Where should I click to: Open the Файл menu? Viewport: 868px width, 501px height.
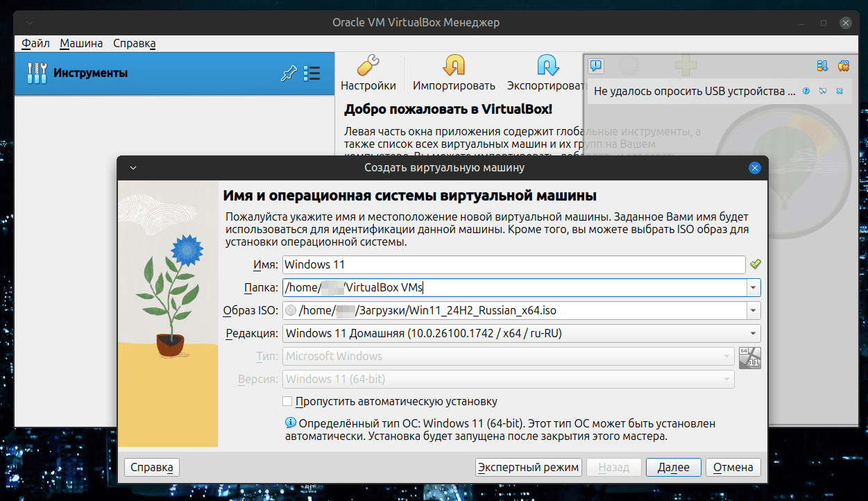coord(35,43)
